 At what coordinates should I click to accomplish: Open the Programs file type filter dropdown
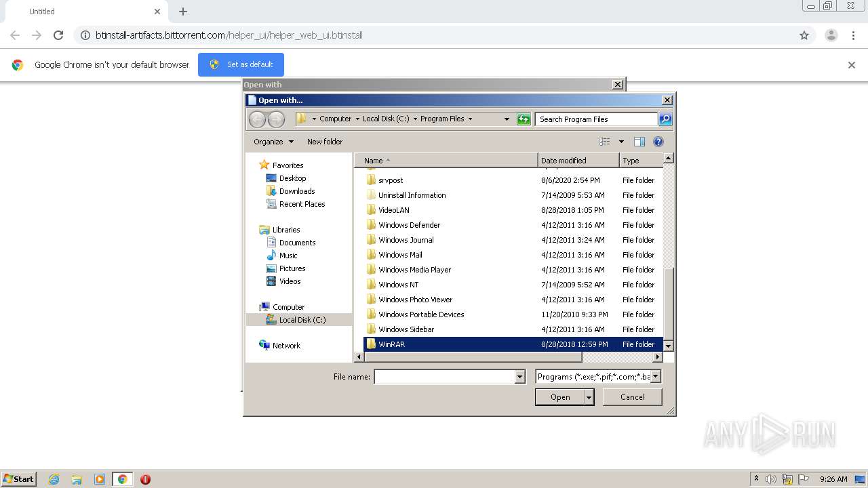click(x=655, y=377)
